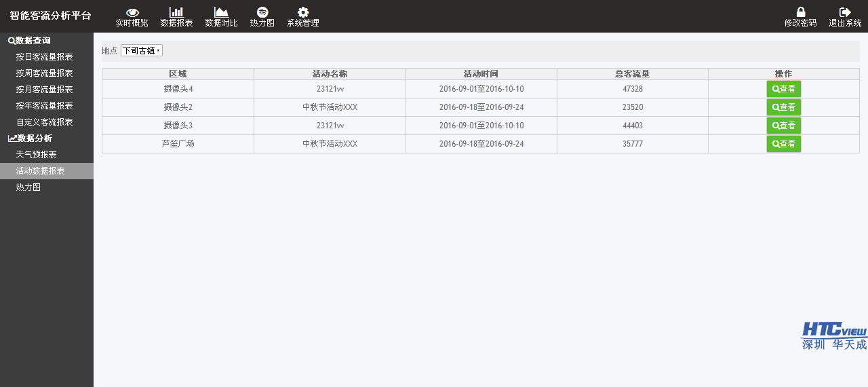The width and height of the screenshot is (868, 387).
Task: Click the 实时概览 eye icon
Action: pos(132,12)
